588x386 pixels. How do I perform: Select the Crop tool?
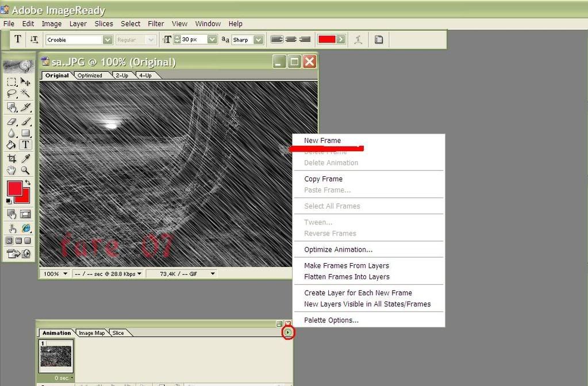click(11, 159)
